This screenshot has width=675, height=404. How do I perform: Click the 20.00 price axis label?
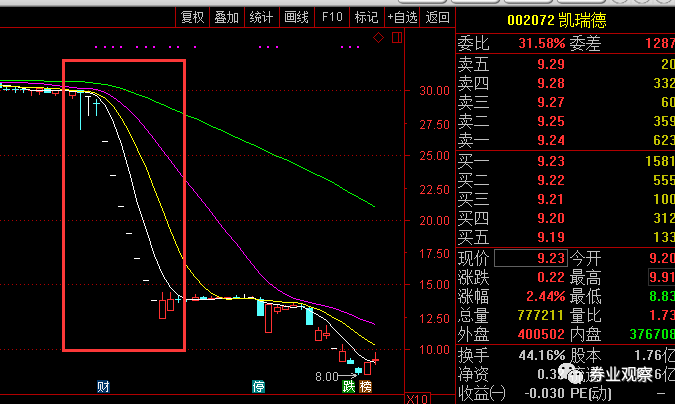pyautogui.click(x=434, y=221)
